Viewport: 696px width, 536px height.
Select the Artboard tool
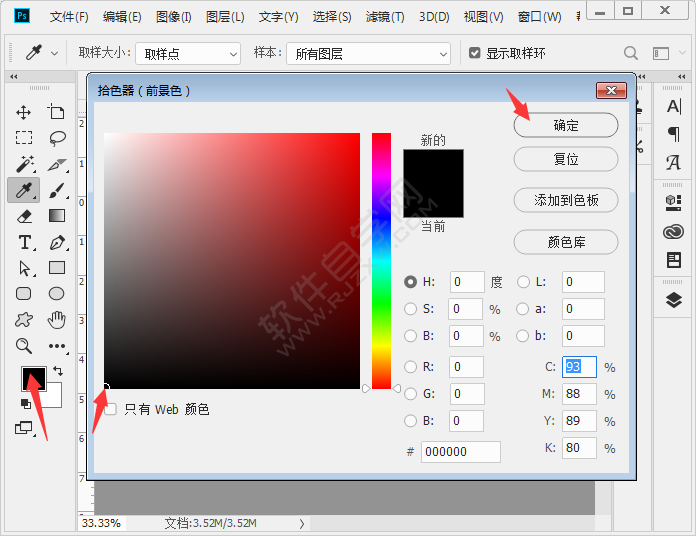tap(56, 112)
